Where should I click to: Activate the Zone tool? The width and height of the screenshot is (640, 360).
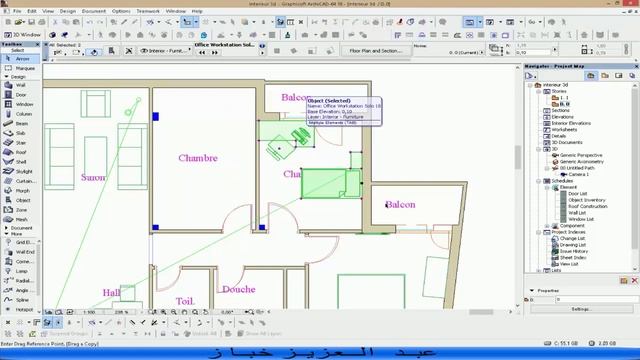pos(20,210)
